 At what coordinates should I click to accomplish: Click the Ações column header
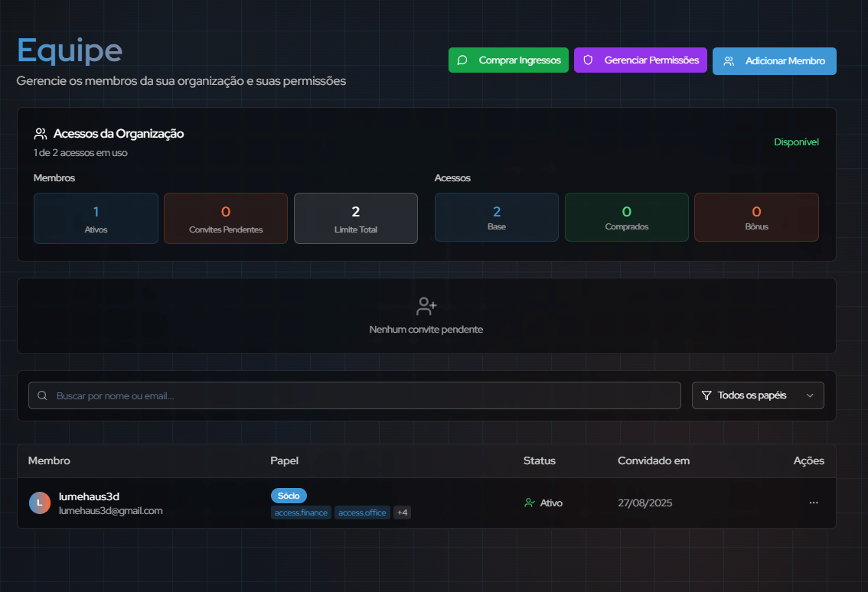click(x=809, y=461)
